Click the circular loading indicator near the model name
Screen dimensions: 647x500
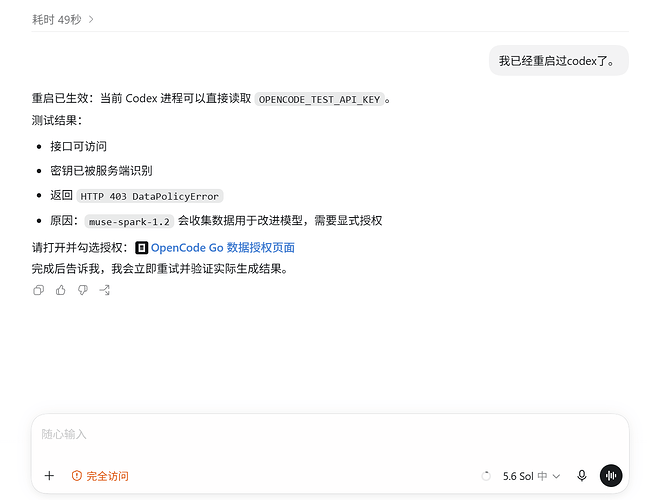[486, 476]
